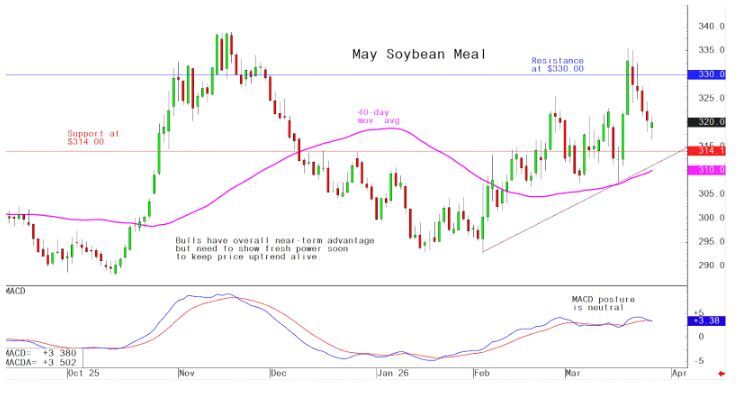Jump to Oct 25 on the time axis

[83, 374]
